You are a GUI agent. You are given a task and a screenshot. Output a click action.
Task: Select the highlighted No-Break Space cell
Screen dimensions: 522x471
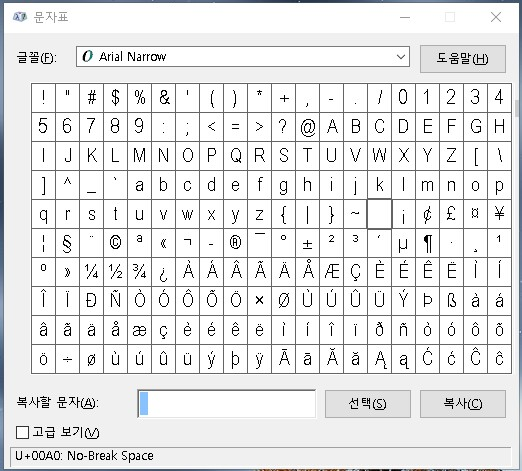379,214
